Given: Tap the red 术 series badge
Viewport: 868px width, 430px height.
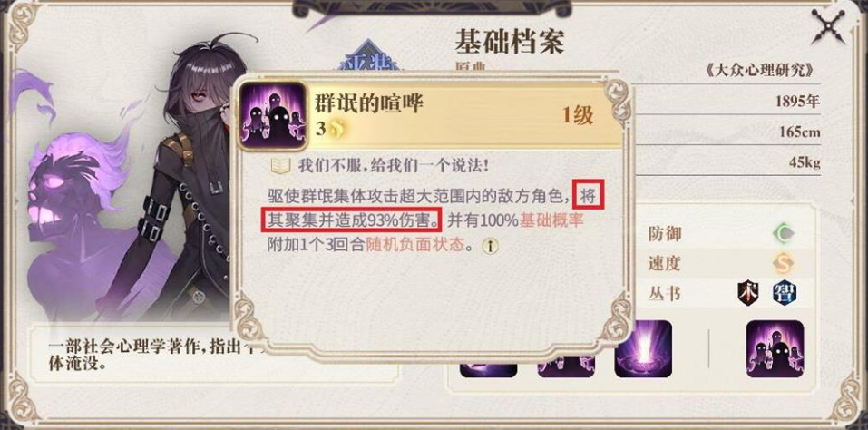Looking at the screenshot, I should 748,293.
